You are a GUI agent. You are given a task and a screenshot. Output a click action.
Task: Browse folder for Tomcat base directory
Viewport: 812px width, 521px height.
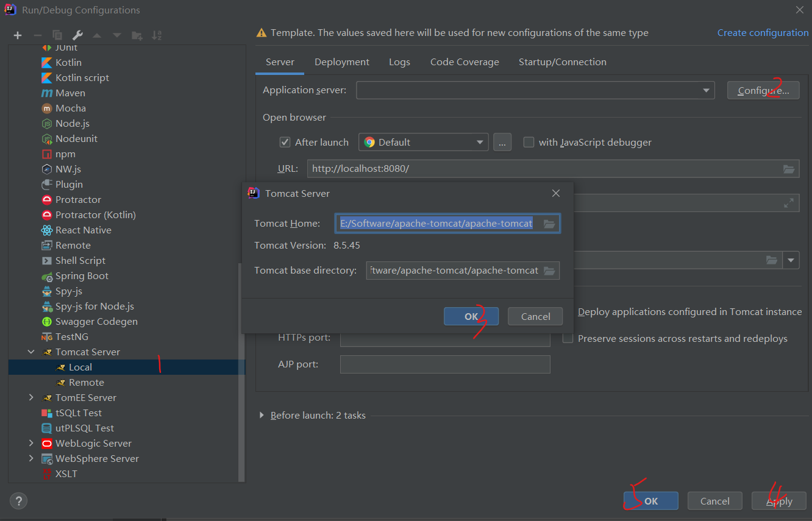[549, 271]
